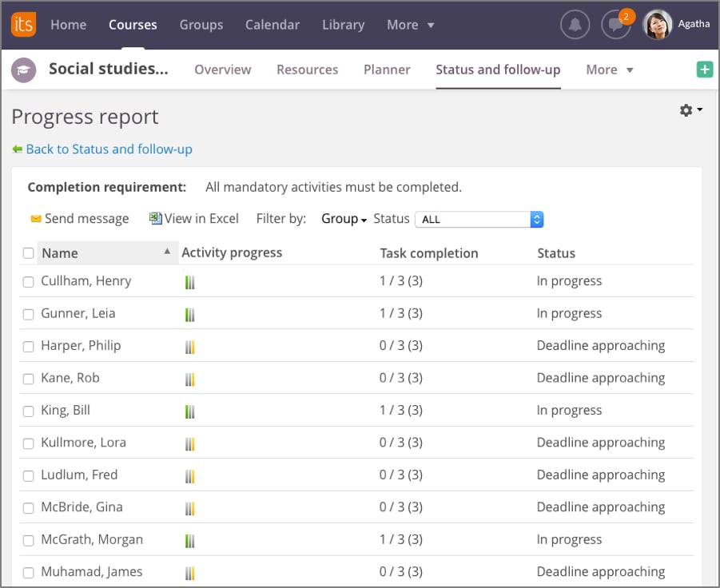The image size is (720, 588).
Task: Toggle the select-all checkbox in header
Action: [29, 253]
